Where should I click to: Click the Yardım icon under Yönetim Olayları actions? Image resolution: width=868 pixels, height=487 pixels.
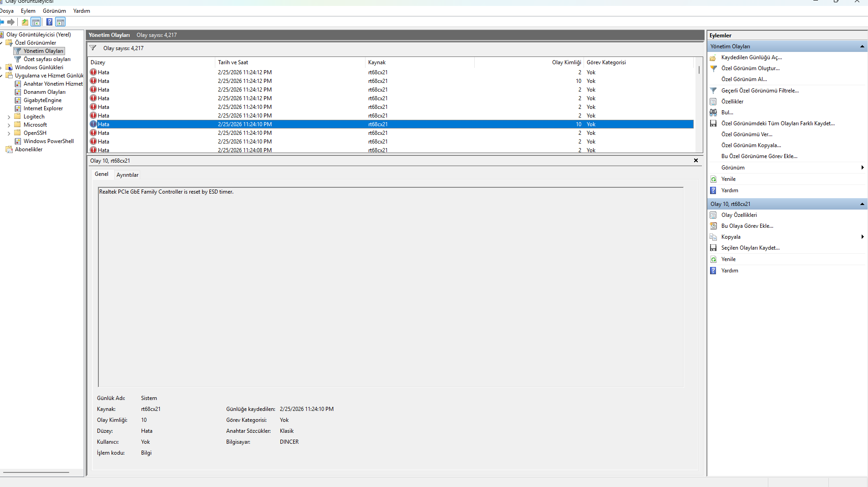click(x=713, y=190)
